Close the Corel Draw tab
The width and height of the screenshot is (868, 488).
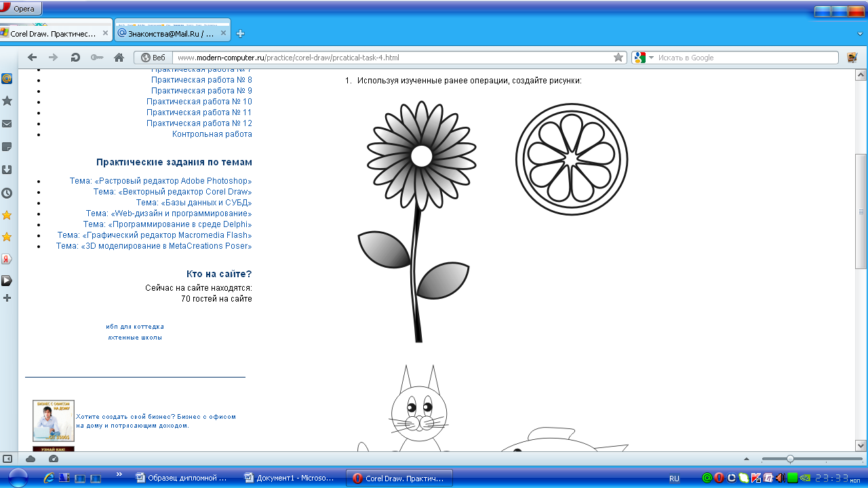click(105, 33)
